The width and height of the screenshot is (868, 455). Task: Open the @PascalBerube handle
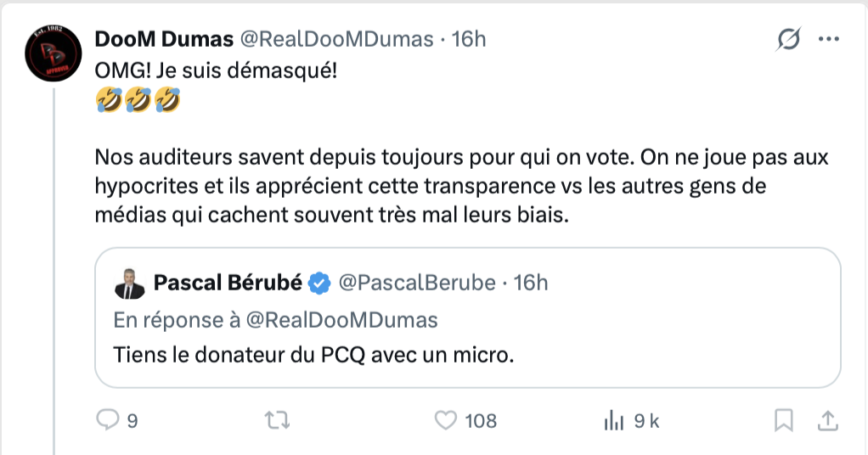pyautogui.click(x=416, y=283)
